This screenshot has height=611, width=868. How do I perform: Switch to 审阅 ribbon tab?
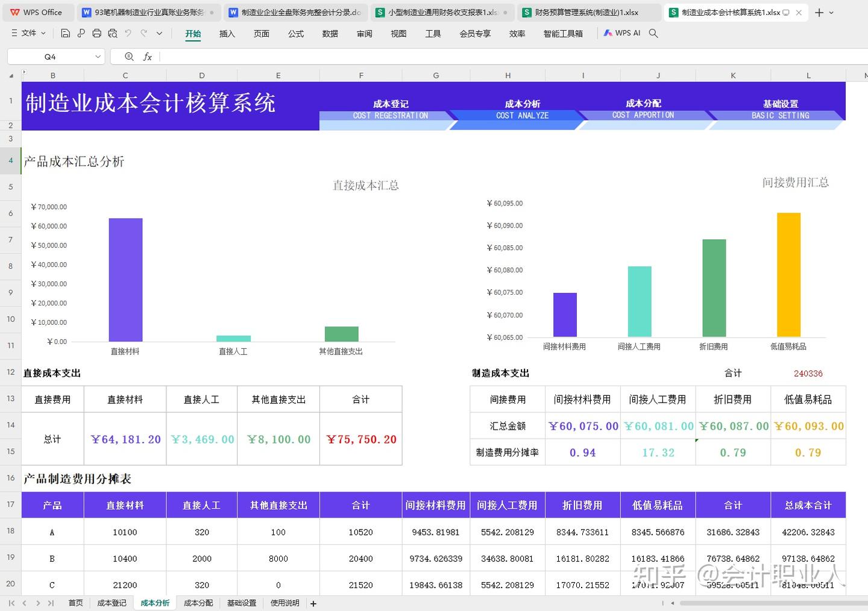tap(365, 34)
